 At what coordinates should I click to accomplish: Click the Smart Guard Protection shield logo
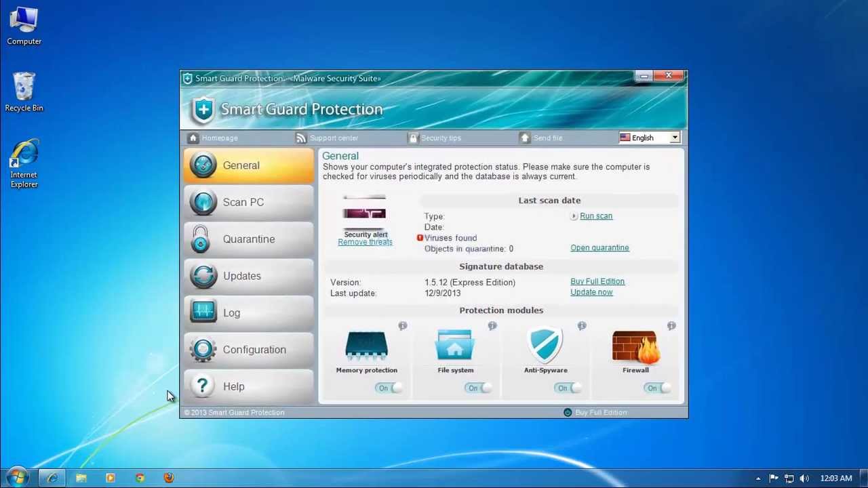203,110
